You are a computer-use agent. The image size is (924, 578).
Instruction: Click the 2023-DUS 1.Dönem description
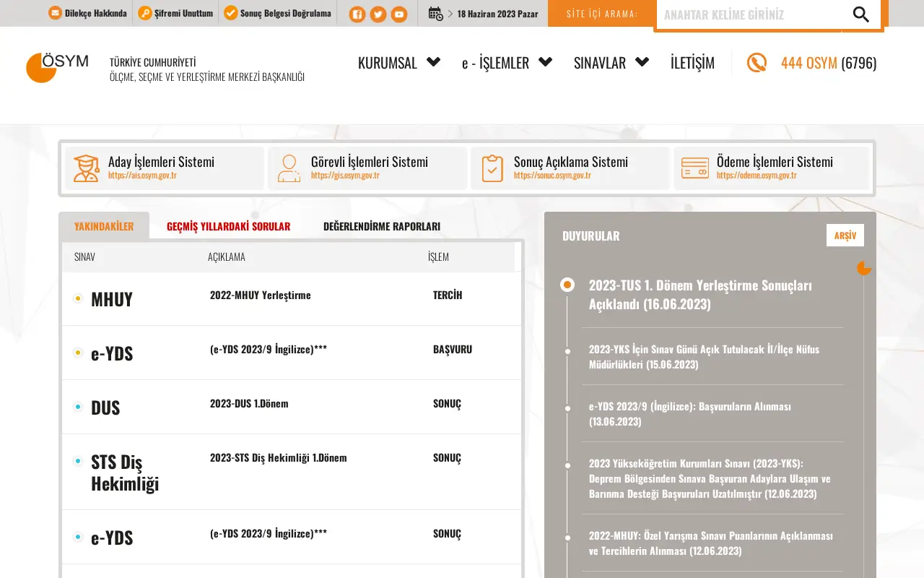pyautogui.click(x=249, y=404)
